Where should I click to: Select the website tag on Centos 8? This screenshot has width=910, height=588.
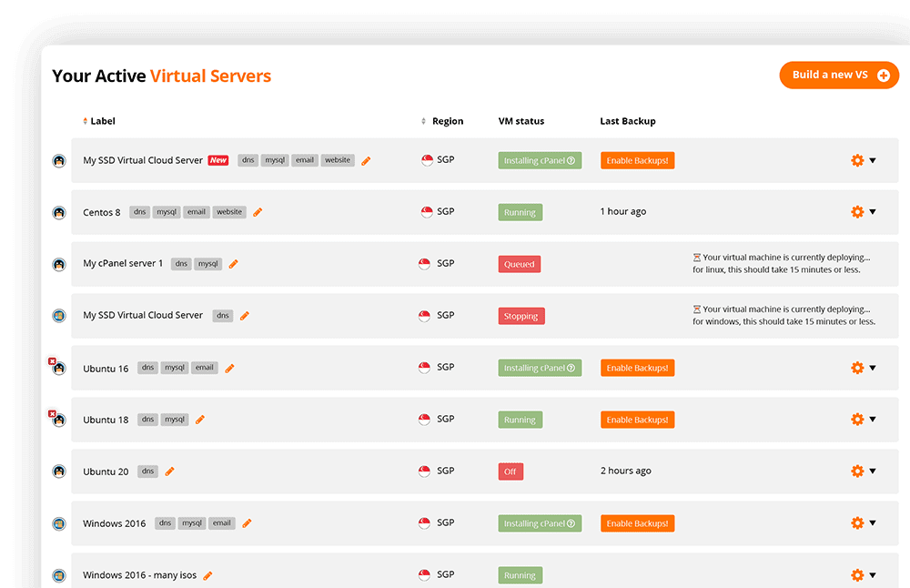[229, 212]
